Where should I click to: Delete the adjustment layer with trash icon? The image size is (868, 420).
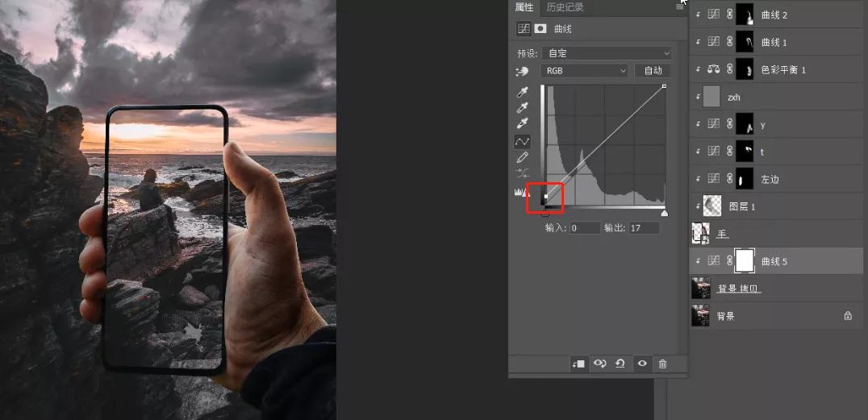662,364
